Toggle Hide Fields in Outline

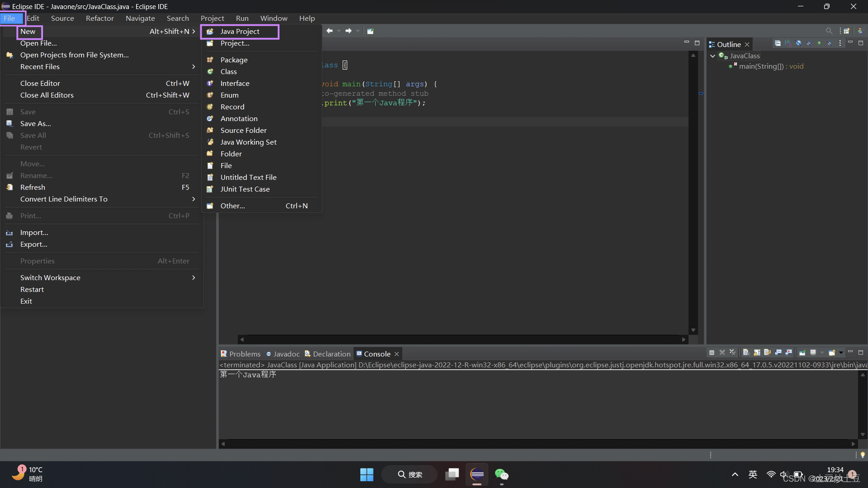pos(798,43)
